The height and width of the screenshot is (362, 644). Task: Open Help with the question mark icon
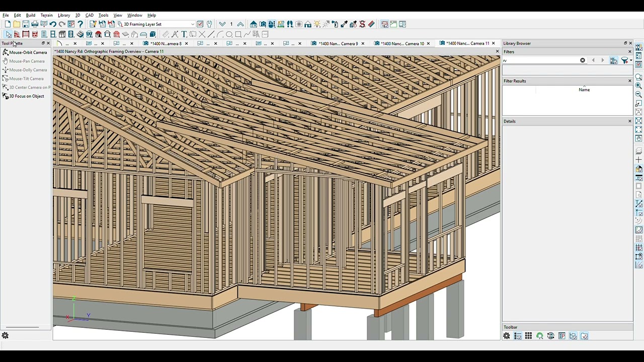tap(80, 24)
